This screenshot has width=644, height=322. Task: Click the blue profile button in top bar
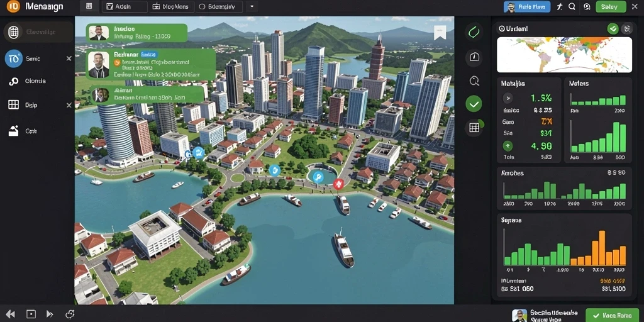pyautogui.click(x=527, y=6)
